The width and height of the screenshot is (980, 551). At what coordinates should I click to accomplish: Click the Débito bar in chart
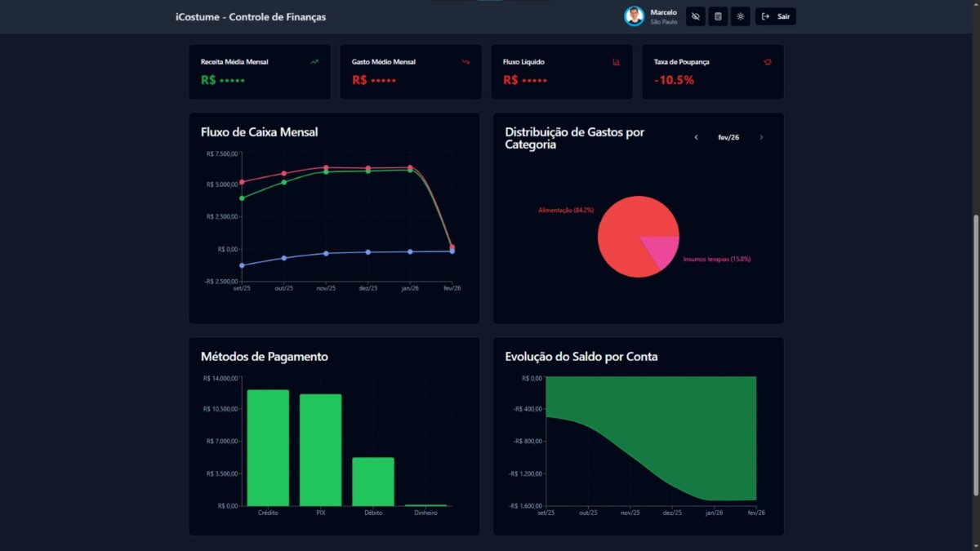pyautogui.click(x=373, y=482)
